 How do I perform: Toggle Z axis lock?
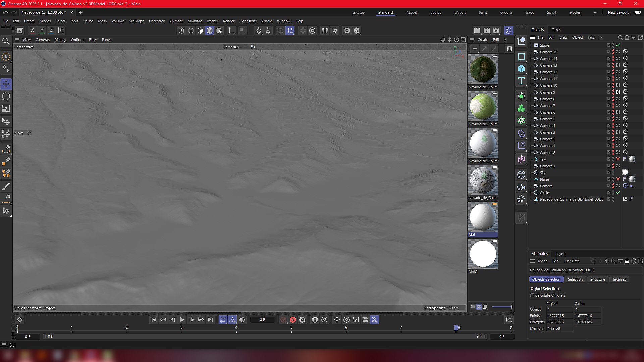51,31
